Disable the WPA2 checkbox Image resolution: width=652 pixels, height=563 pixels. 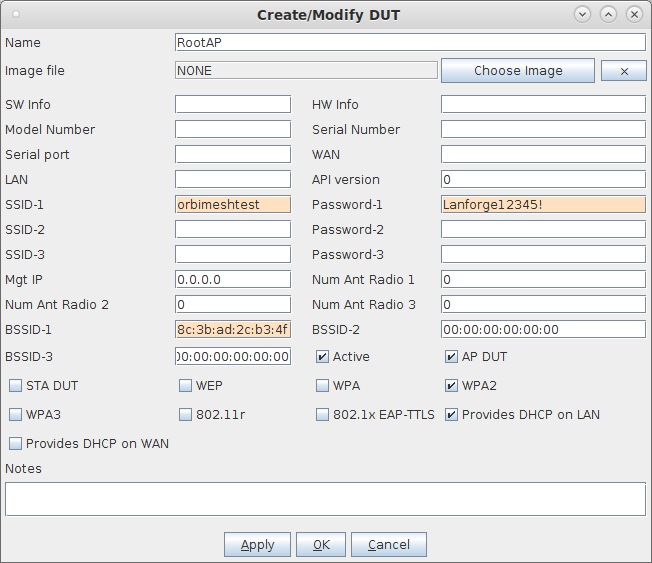[x=452, y=386]
